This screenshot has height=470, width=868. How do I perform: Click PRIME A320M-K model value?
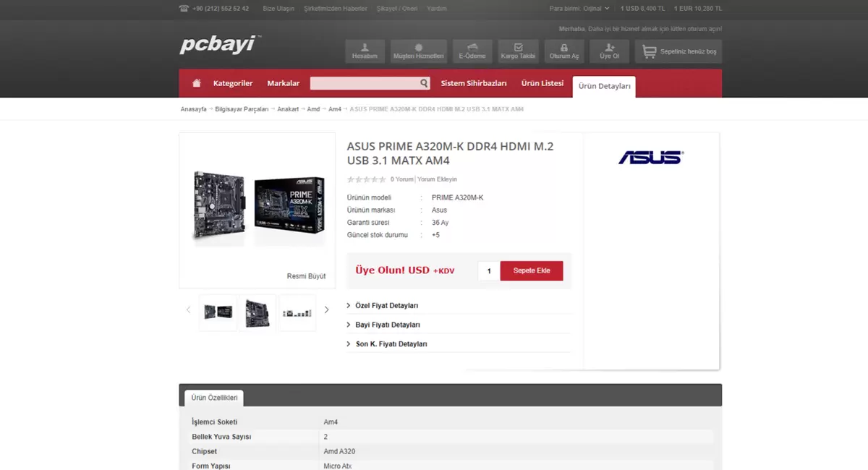pyautogui.click(x=457, y=197)
